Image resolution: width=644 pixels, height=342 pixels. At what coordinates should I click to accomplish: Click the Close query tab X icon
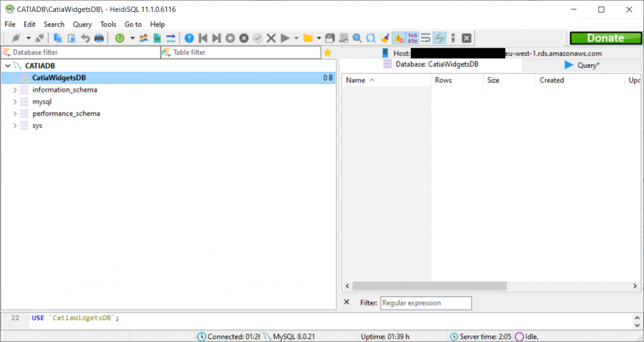[467, 38]
